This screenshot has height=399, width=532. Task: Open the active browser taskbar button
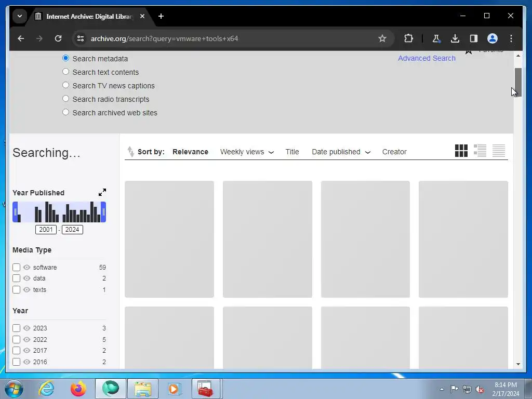(111, 389)
